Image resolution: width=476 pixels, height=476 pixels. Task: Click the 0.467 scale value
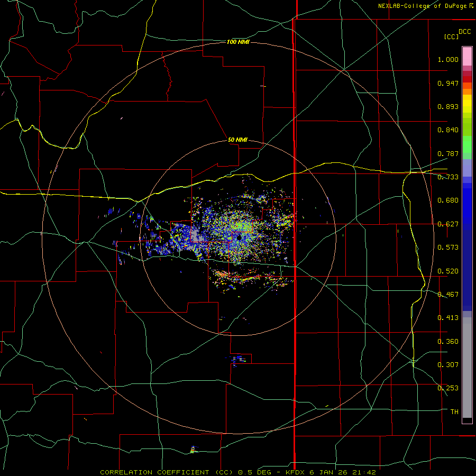point(448,295)
